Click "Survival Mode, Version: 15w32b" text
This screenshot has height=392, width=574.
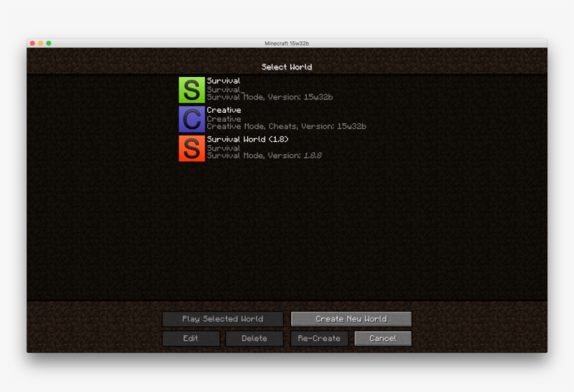tap(269, 97)
